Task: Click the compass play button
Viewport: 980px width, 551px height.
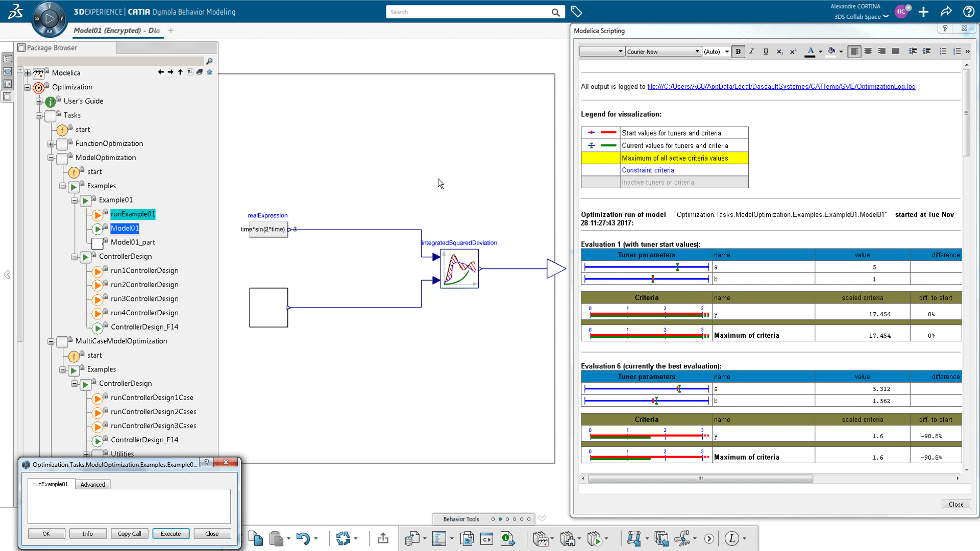Action: coord(50,19)
